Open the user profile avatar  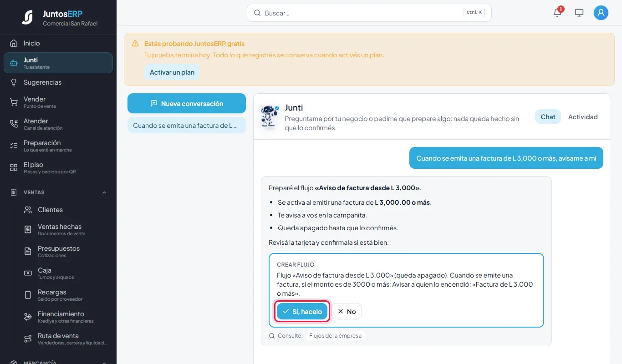(601, 13)
